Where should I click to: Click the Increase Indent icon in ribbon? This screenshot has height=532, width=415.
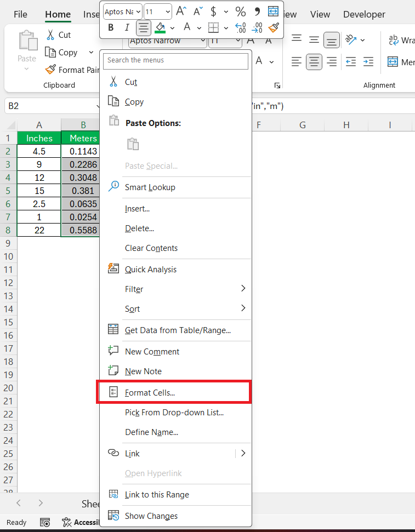368,61
